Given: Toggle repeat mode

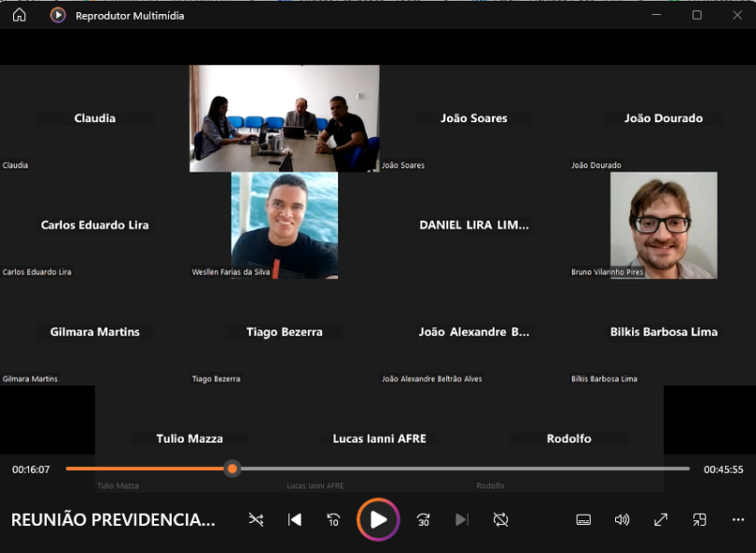Looking at the screenshot, I should pyautogui.click(x=500, y=519).
